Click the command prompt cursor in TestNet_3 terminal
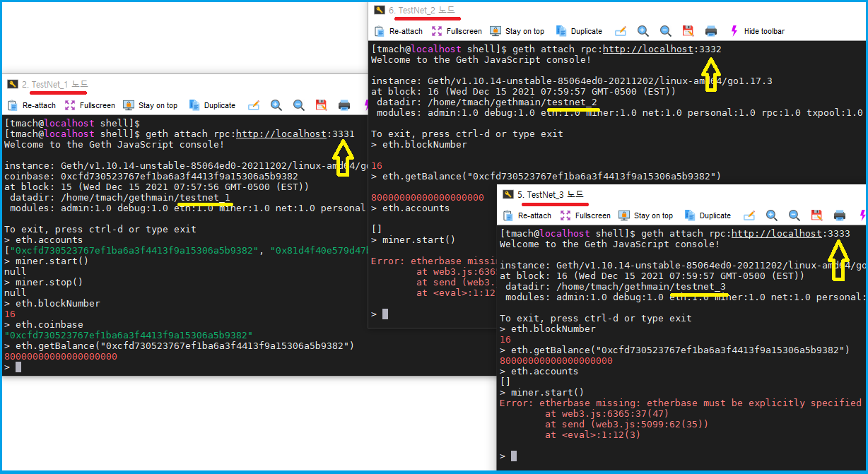The width and height of the screenshot is (868, 474). [x=514, y=456]
